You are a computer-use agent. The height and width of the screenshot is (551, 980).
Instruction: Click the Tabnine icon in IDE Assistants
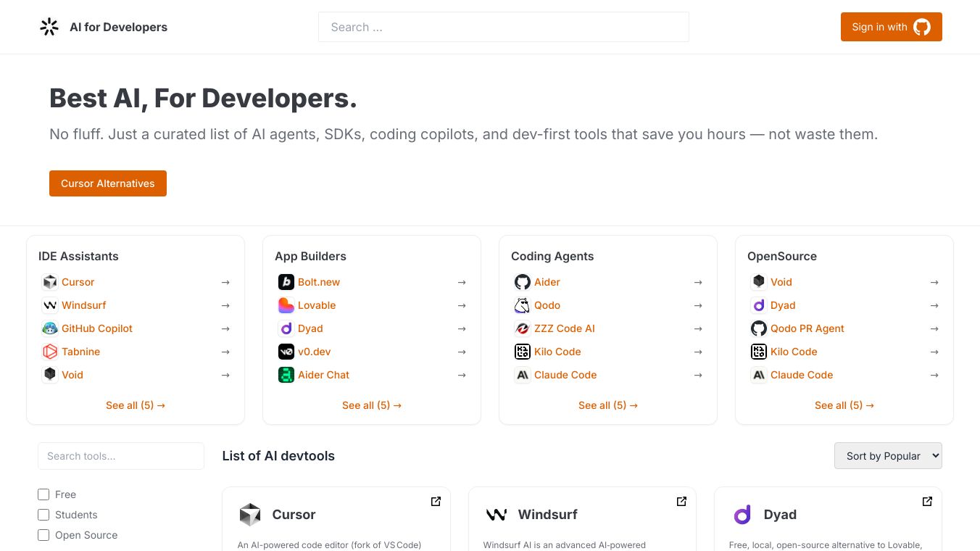pyautogui.click(x=50, y=352)
